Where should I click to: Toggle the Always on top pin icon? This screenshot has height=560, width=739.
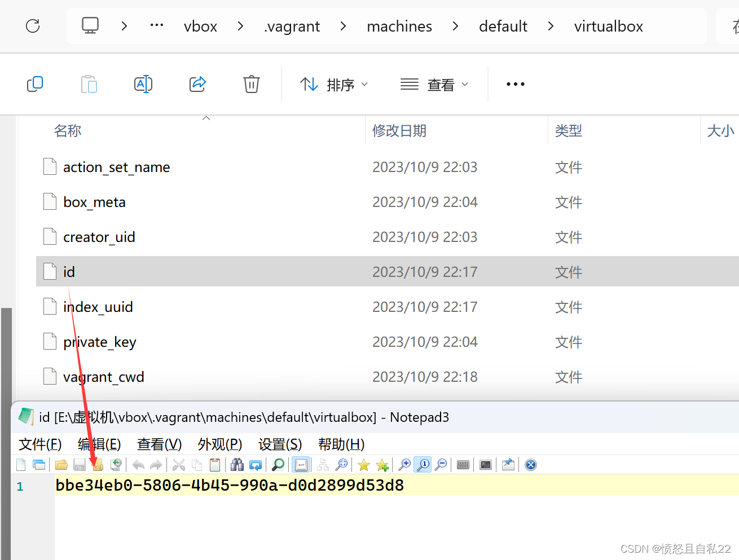click(508, 465)
